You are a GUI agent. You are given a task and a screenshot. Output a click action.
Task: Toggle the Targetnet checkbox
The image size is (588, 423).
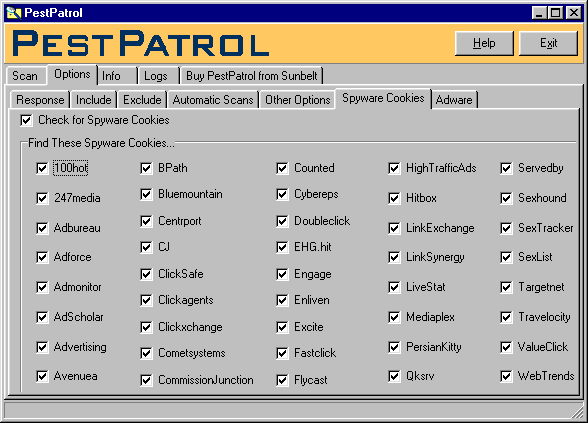pos(506,287)
